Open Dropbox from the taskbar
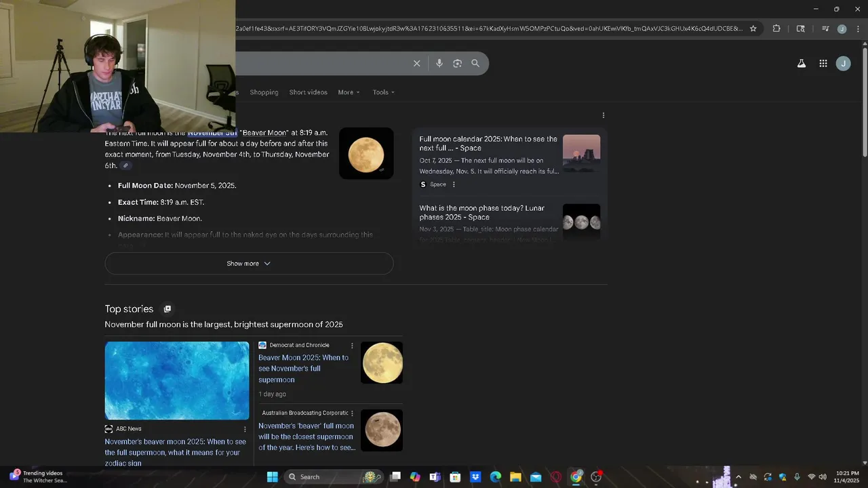This screenshot has height=488, width=868. tap(475, 477)
